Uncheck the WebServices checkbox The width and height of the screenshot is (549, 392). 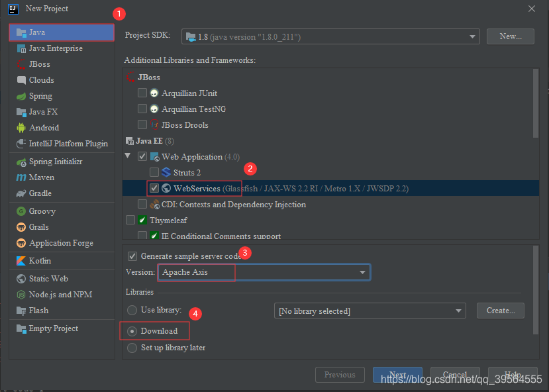pyautogui.click(x=154, y=188)
